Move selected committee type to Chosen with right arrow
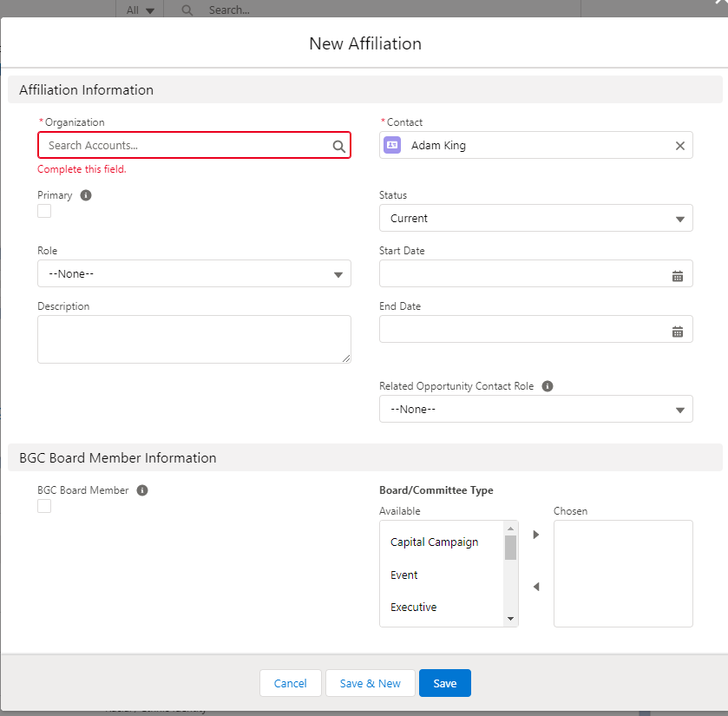 click(535, 535)
